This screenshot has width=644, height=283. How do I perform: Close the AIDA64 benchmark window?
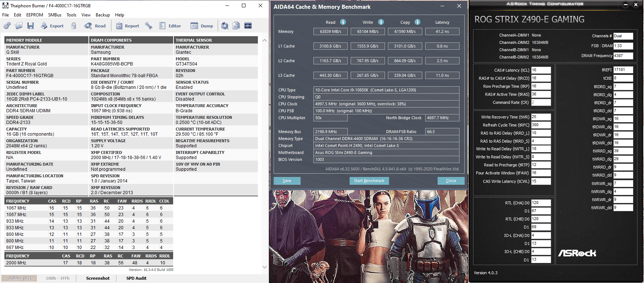tap(459, 6)
